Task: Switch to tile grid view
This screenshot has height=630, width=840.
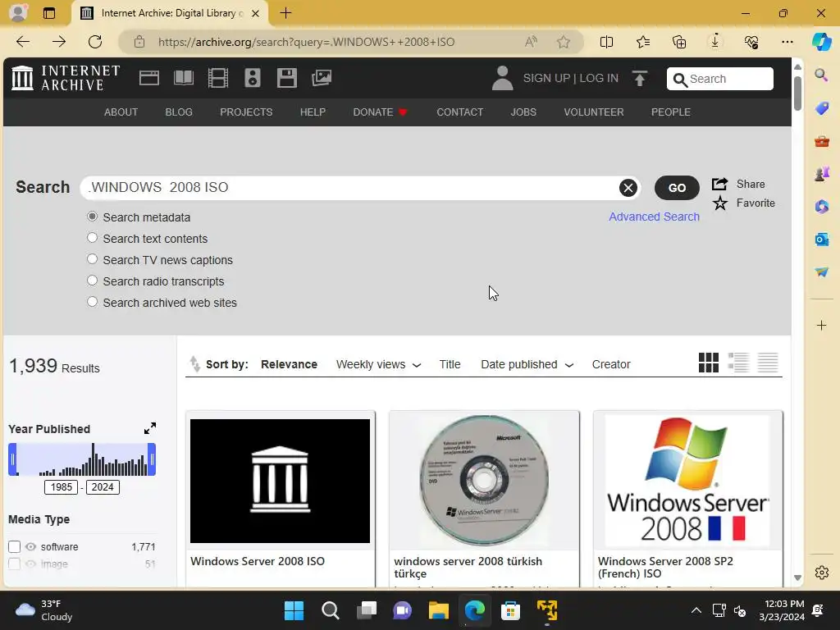Action: 708,363
